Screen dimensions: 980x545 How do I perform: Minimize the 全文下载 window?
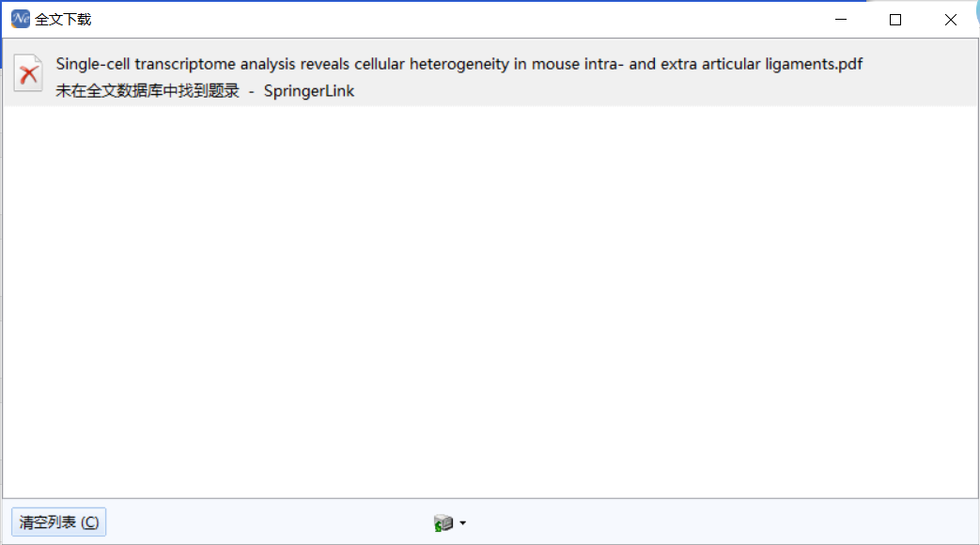(x=841, y=20)
